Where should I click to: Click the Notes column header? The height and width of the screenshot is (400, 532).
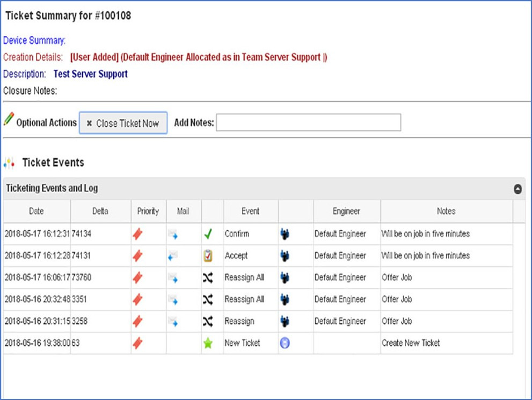(446, 211)
